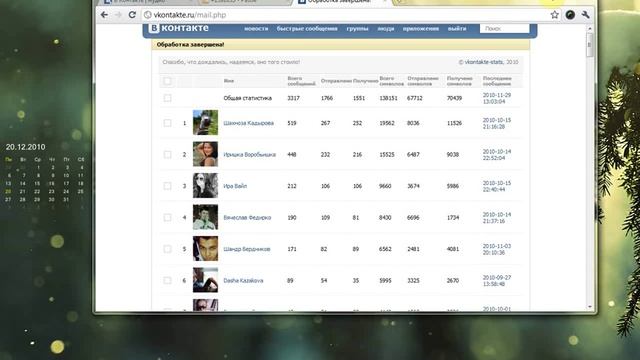Click the avatar thumbnail of Ира Вайп
Screen dimensions: 640x360
click(x=205, y=185)
